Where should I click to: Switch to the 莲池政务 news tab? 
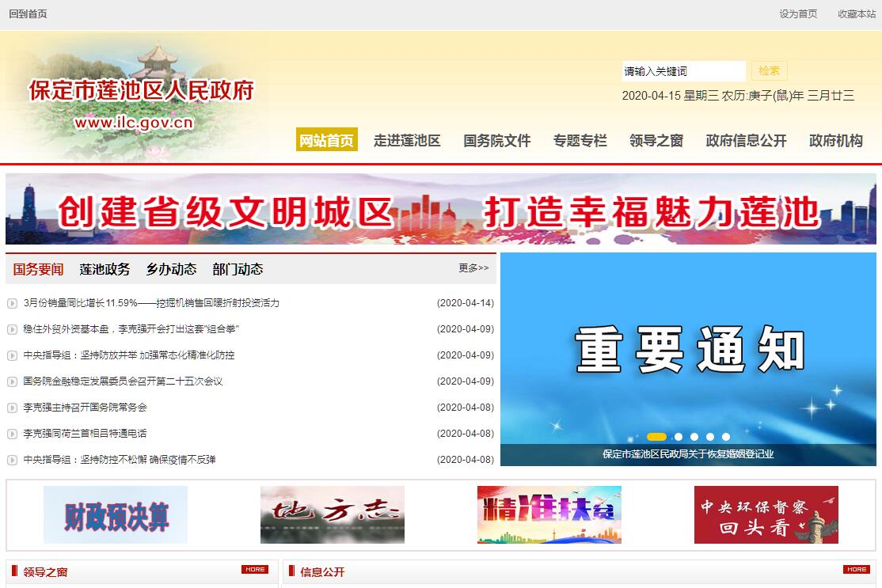tap(105, 269)
